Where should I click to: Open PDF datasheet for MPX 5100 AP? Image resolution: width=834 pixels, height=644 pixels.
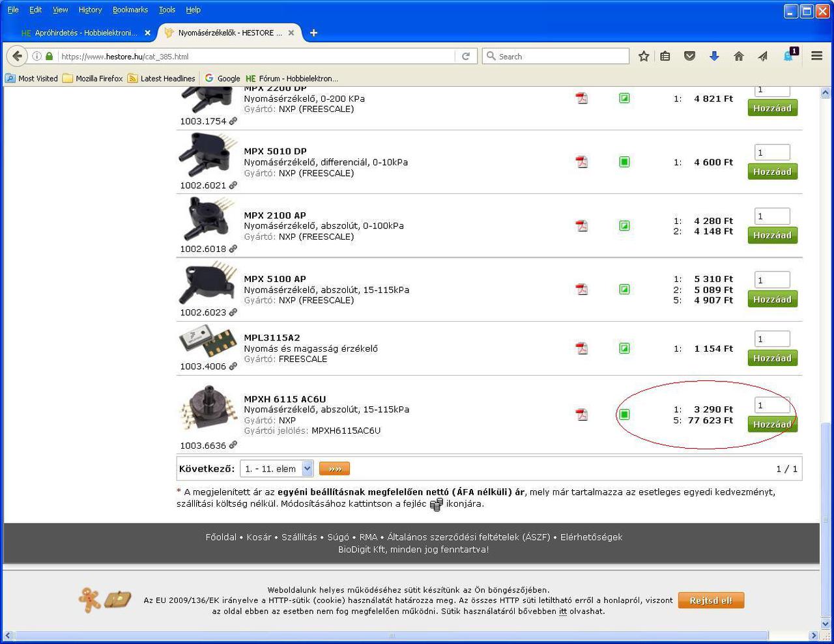pos(582,289)
